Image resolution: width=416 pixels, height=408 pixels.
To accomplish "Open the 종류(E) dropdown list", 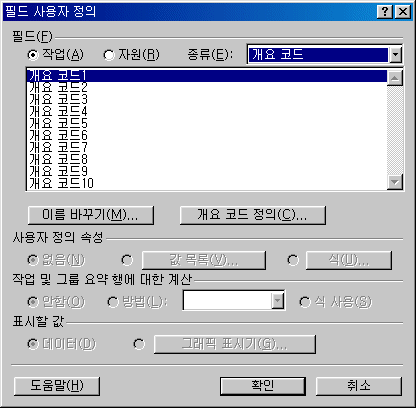I will (395, 55).
